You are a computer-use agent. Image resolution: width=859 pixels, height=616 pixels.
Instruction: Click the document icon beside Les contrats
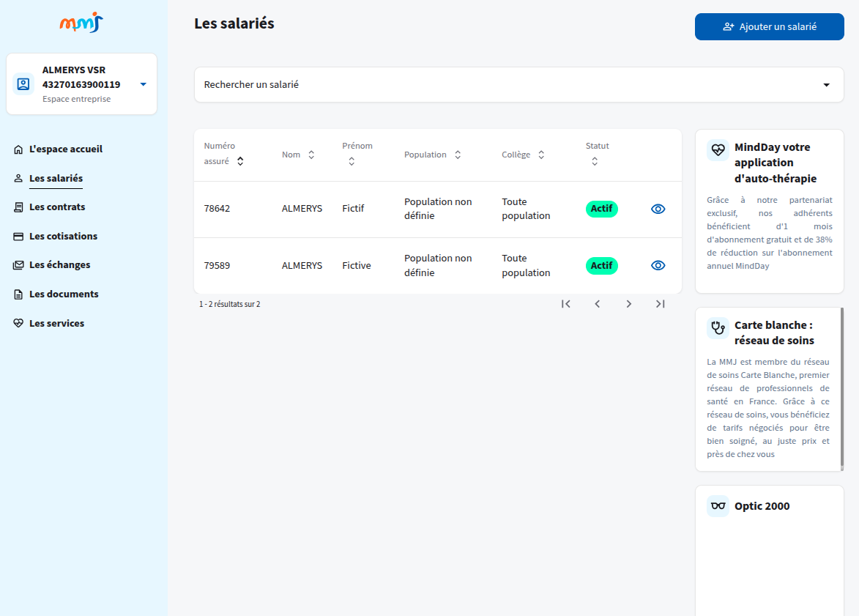coord(18,207)
